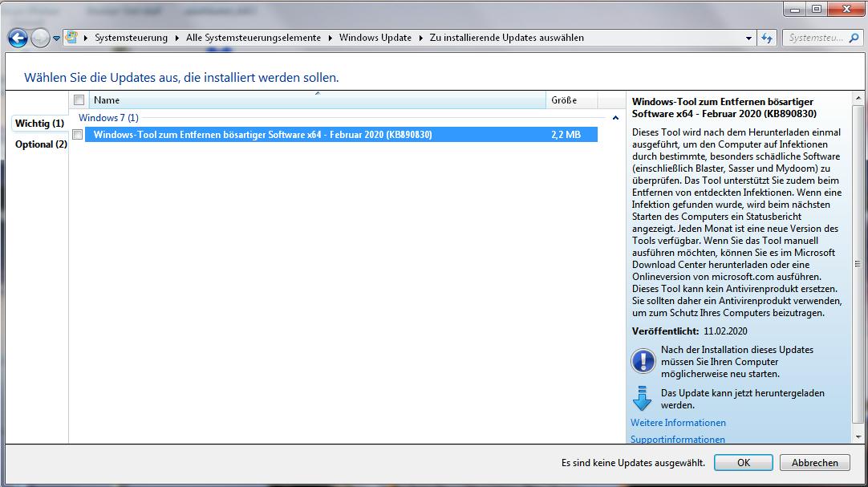Refresh the address bar view

pos(767,38)
